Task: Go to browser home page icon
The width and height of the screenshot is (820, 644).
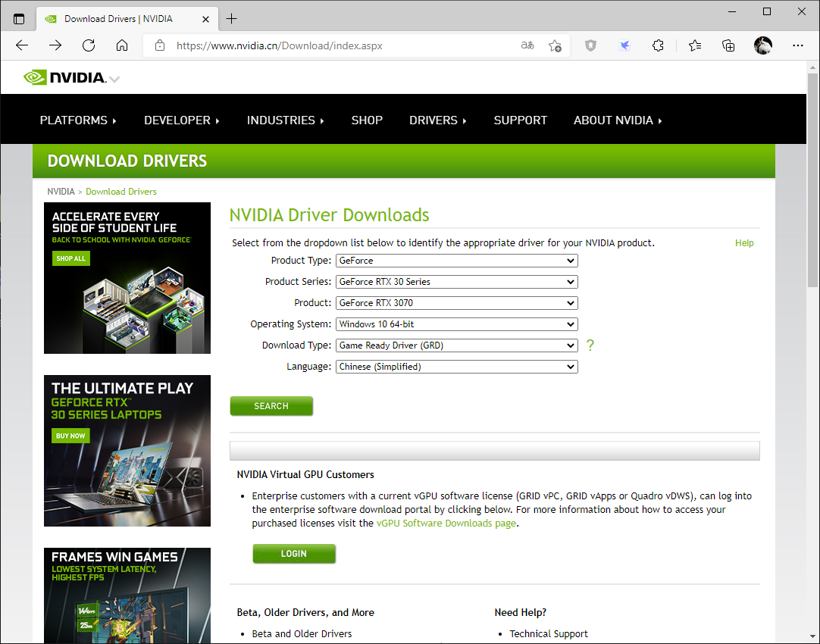Action: pos(122,45)
